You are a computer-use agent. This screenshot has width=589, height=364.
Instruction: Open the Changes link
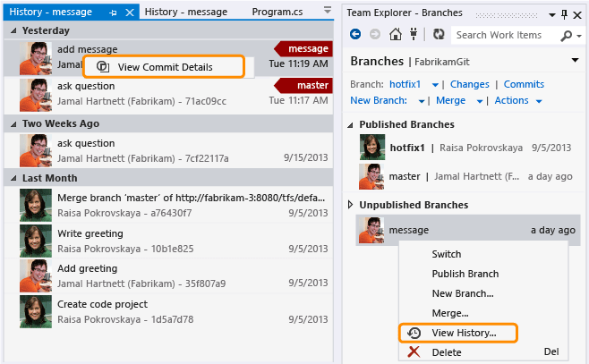[x=470, y=84]
